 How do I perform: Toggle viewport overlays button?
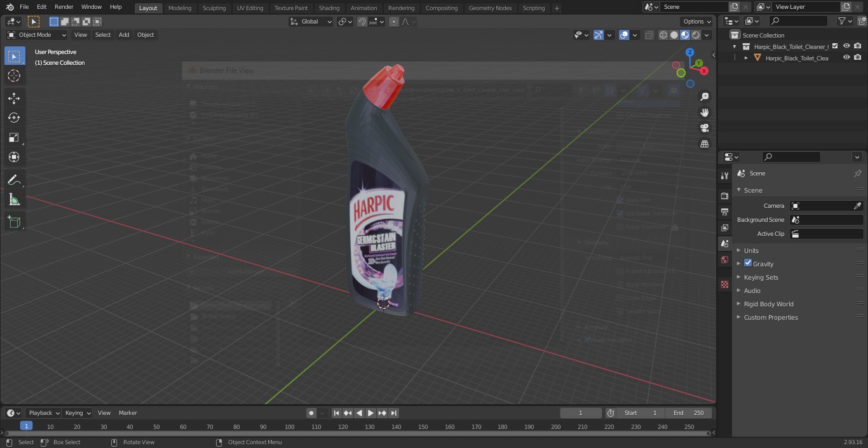[x=624, y=35]
